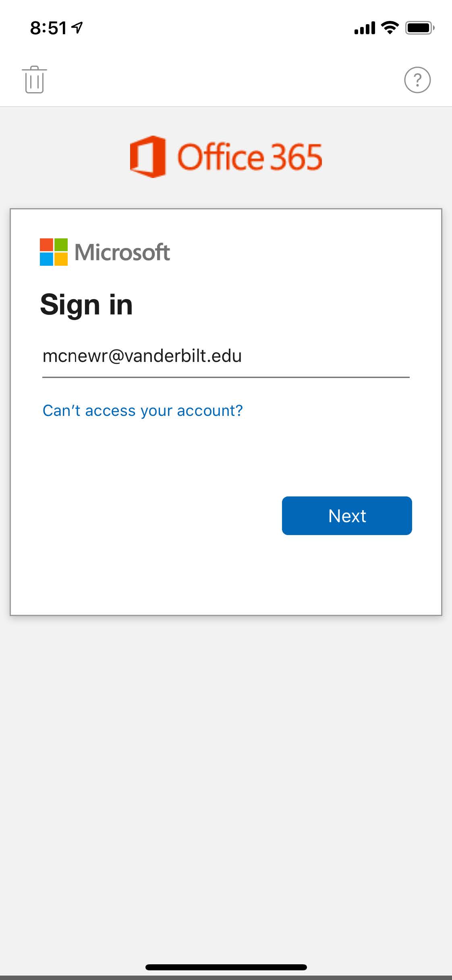Tap the 8:51 clock in status bar
This screenshot has height=980, width=452.
(x=48, y=28)
